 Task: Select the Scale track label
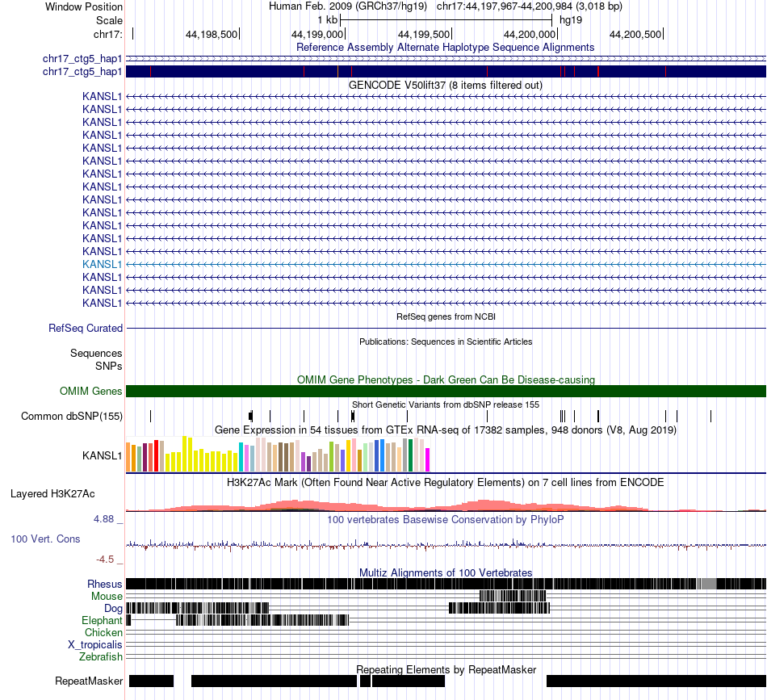pos(109,20)
